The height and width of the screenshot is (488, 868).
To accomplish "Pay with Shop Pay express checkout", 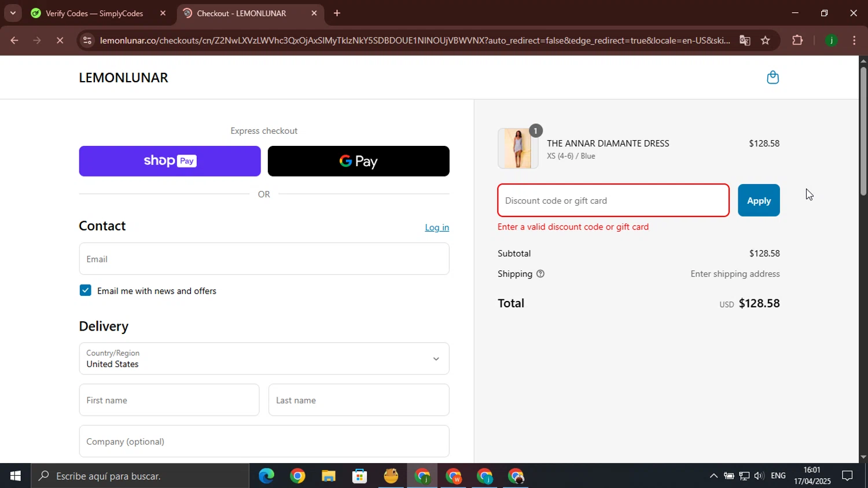I will pos(170,161).
